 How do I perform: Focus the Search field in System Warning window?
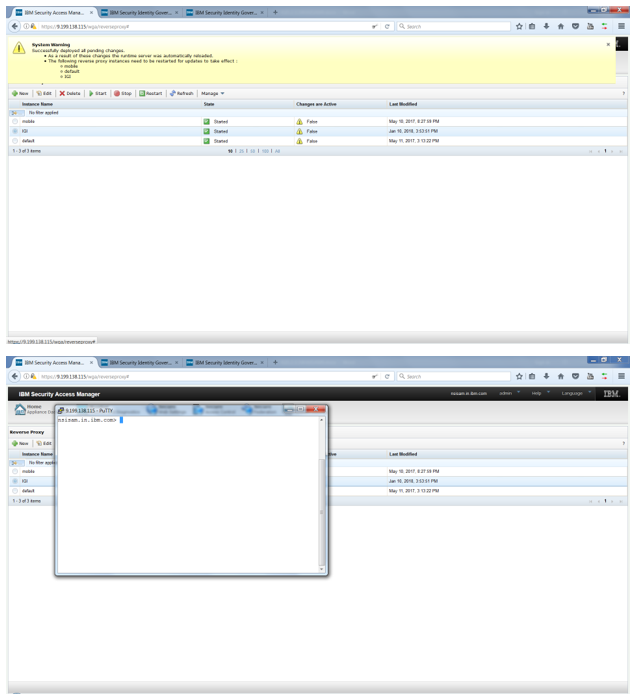[454, 26]
